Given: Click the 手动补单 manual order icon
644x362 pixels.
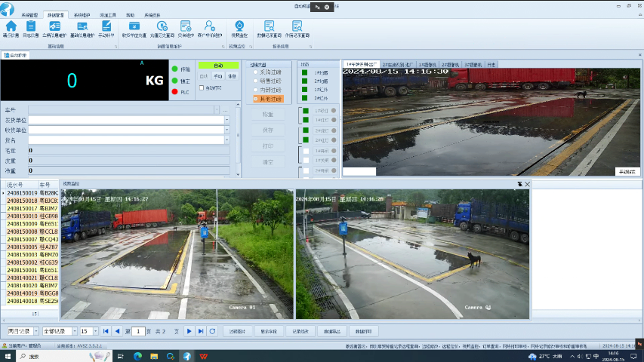Looking at the screenshot, I should coord(107,26).
